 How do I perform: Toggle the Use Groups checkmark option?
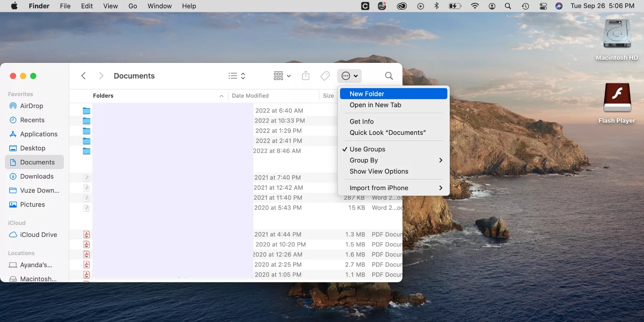coord(367,149)
